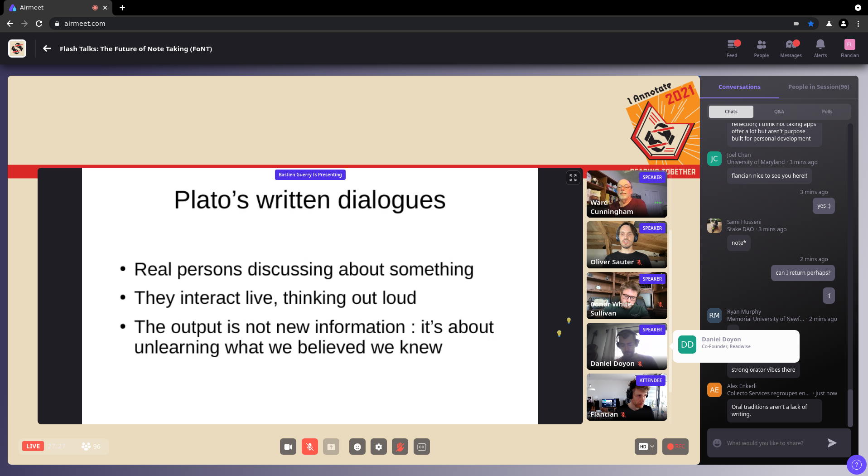Switch to People in Session(96) tab
The height and width of the screenshot is (476, 868).
click(x=819, y=87)
